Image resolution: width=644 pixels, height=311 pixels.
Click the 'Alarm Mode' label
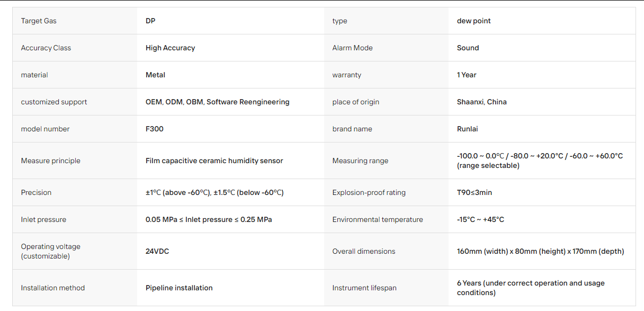click(x=353, y=48)
